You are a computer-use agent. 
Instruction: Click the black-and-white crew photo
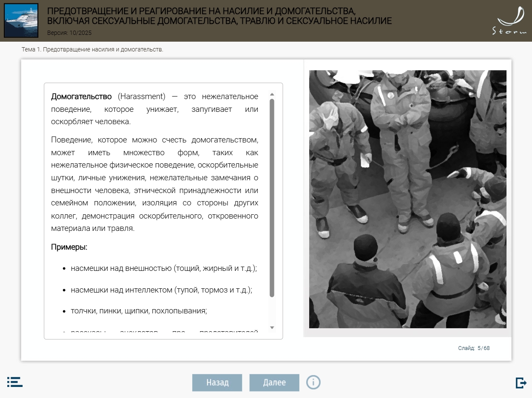tap(407, 199)
